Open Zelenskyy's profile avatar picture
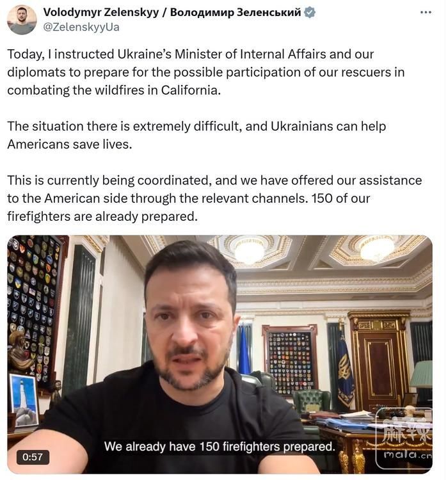 click(22, 20)
